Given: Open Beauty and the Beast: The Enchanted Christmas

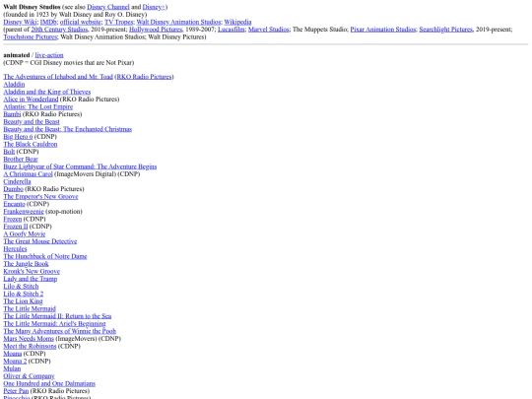Looking at the screenshot, I should 68,129.
